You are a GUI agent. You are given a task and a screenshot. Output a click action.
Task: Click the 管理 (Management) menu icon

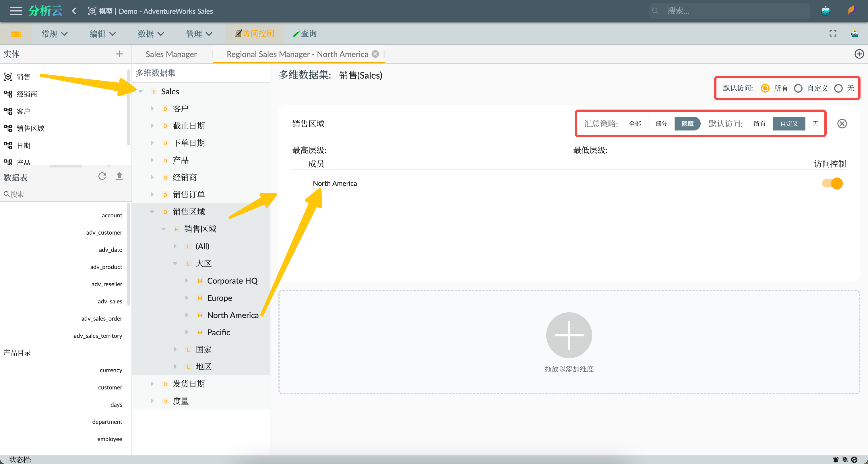click(197, 33)
